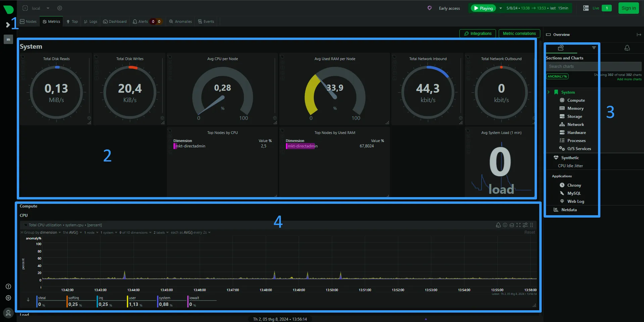Open the MySQL application section
Viewport: 644px width, 322px height.
tap(574, 193)
